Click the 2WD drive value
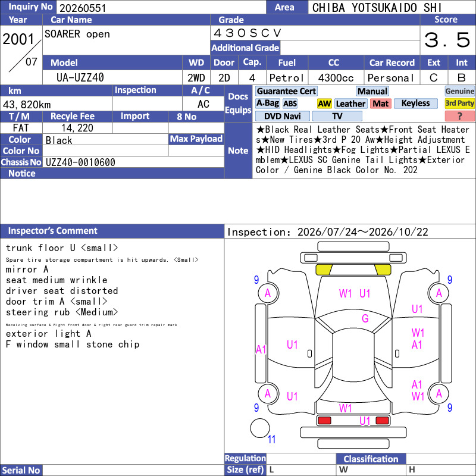The image size is (476, 476). (x=196, y=78)
